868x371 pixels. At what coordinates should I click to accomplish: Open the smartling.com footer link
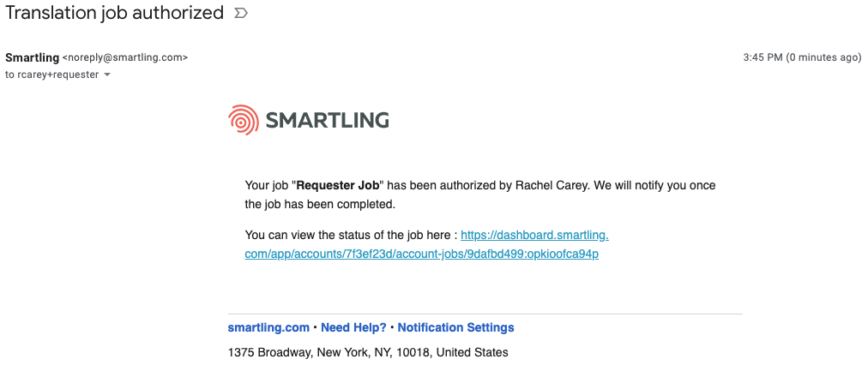tap(268, 328)
